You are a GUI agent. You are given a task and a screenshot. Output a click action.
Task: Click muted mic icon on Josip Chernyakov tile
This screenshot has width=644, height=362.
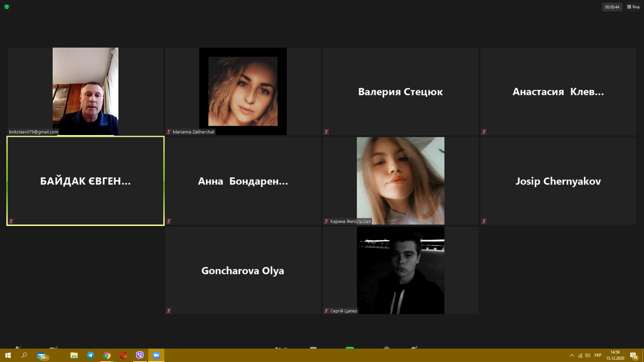(x=484, y=221)
